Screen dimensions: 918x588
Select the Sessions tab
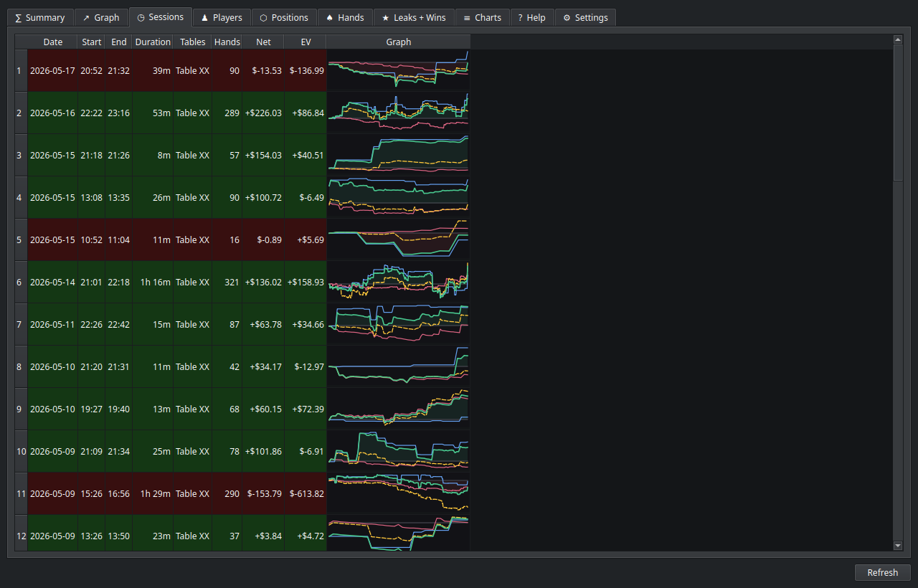[161, 16]
